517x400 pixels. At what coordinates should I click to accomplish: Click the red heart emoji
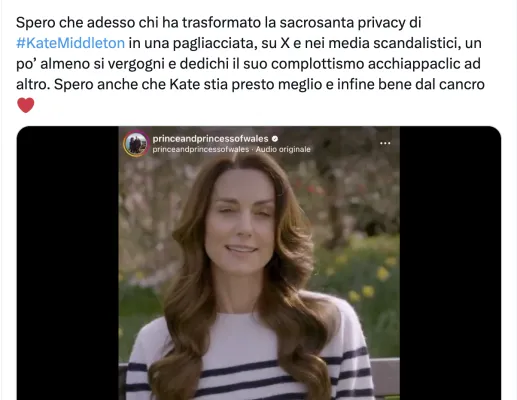pyautogui.click(x=26, y=105)
